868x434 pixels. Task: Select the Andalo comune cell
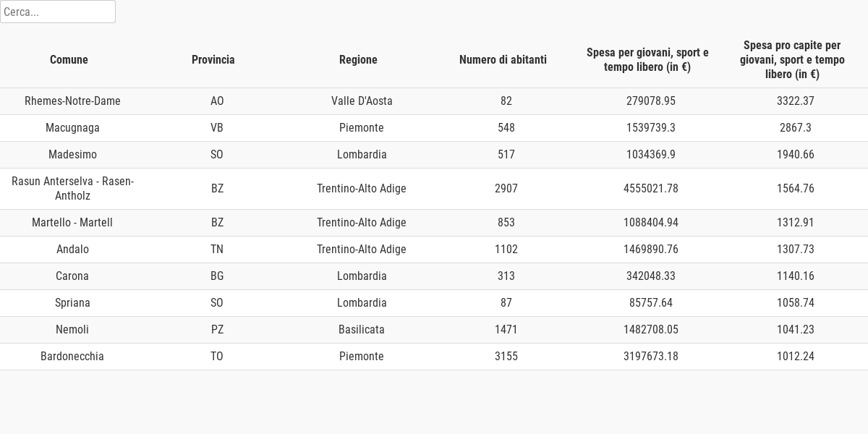click(x=72, y=250)
